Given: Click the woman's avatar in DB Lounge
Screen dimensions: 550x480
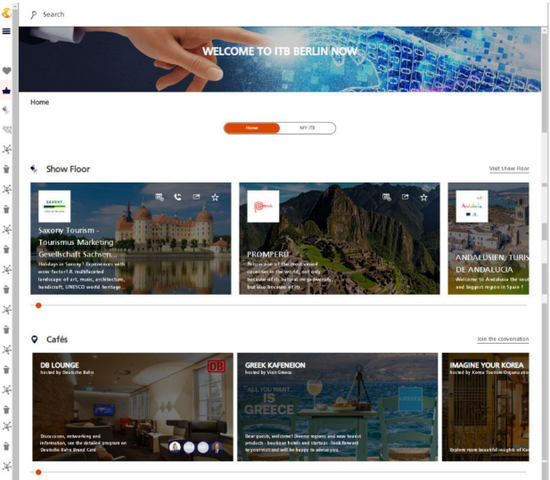Looking at the screenshot, I should tap(175, 447).
